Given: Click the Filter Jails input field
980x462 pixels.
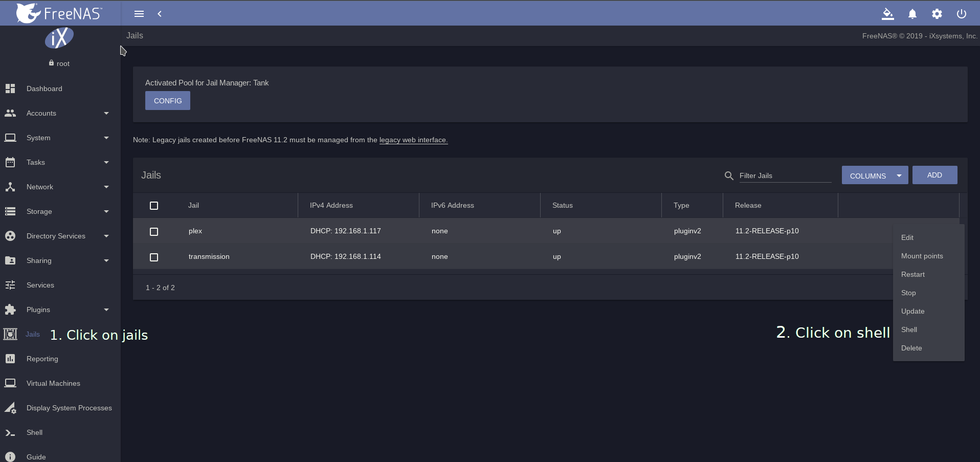Looking at the screenshot, I should pyautogui.click(x=785, y=175).
